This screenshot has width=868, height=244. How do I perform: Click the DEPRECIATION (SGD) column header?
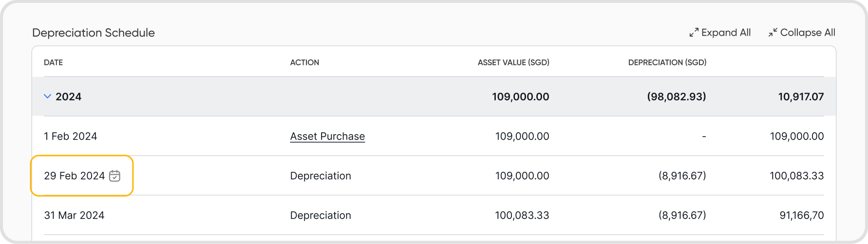667,62
